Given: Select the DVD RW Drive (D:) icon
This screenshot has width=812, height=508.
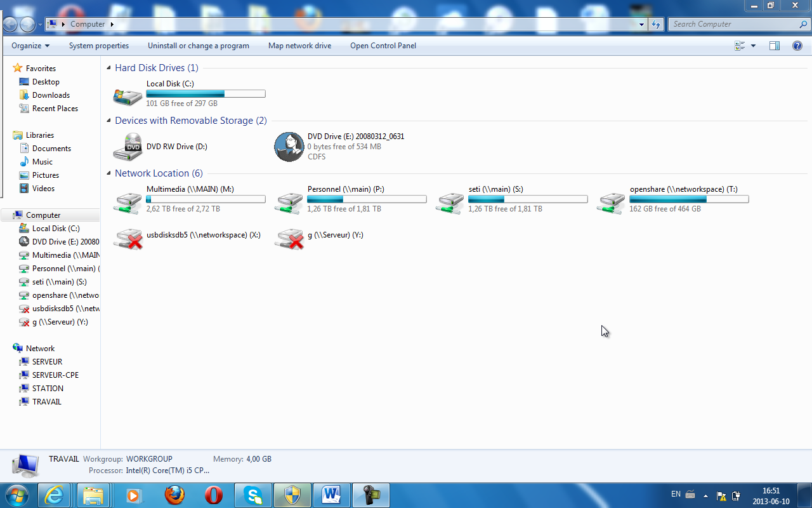Looking at the screenshot, I should (128, 147).
